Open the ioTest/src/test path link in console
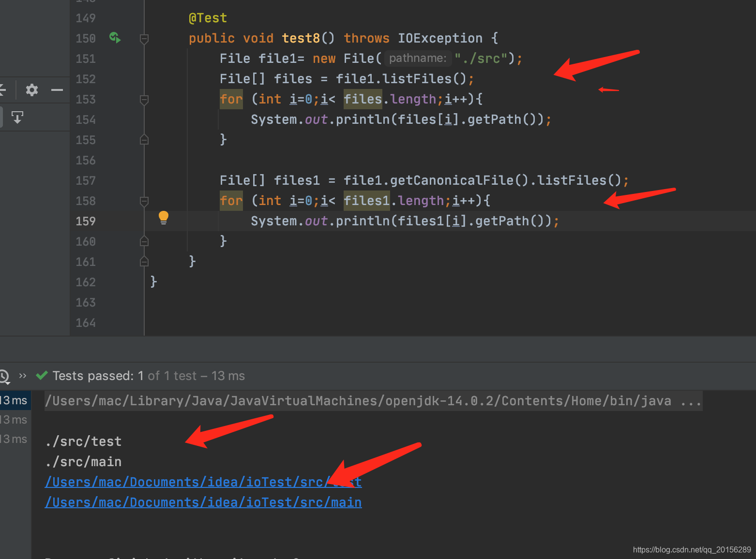 [x=203, y=482]
